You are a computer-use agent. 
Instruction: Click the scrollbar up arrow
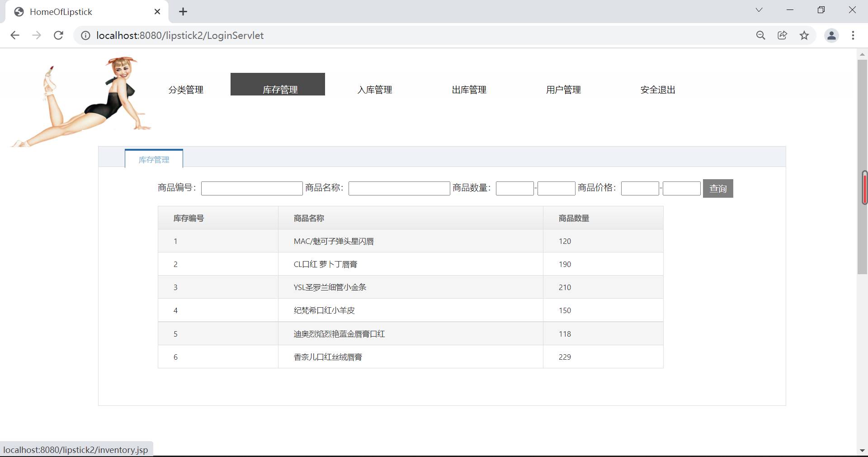pos(862,54)
